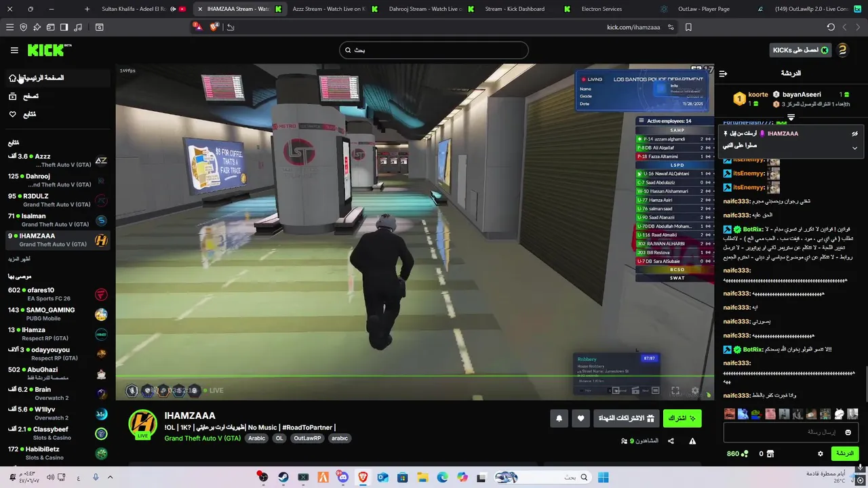Share the stream via share icon

tap(671, 441)
